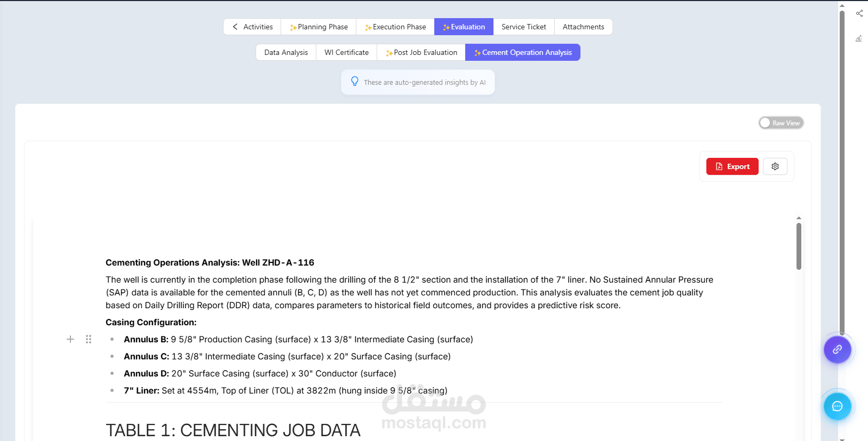Open the Execution Phase tab
Image resolution: width=868 pixels, height=441 pixels.
pos(395,27)
